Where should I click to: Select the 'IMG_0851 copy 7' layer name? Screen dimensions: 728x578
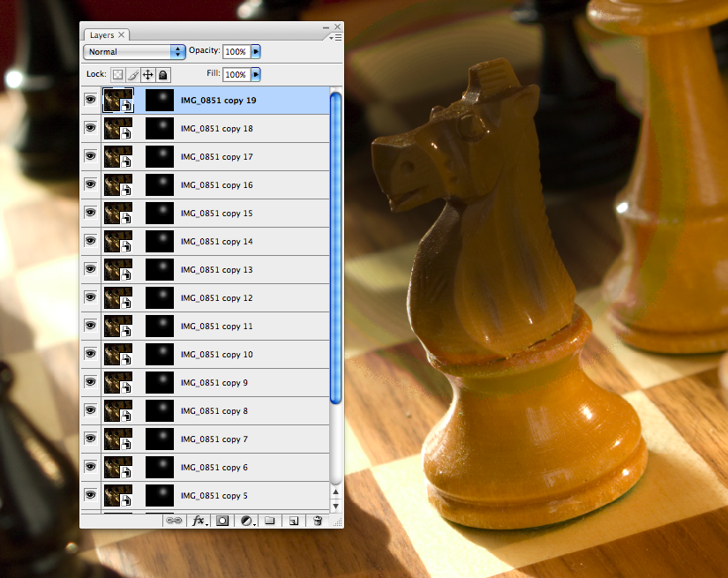pyautogui.click(x=214, y=439)
